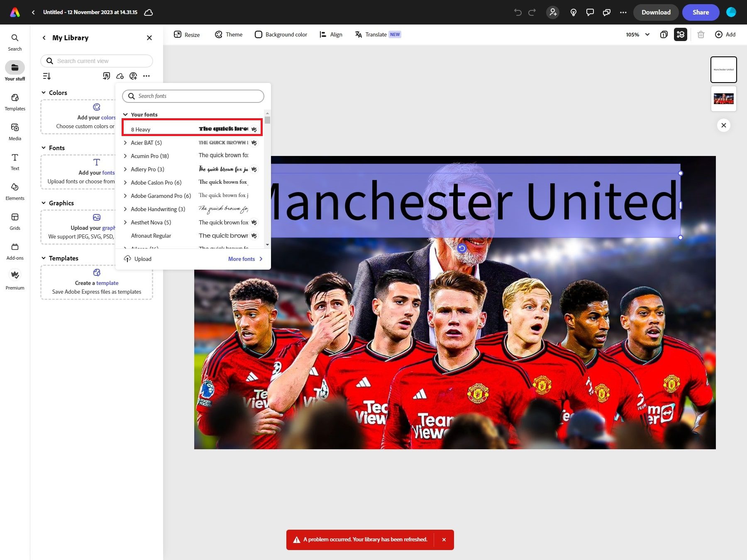Toggle the layers panel button in the toolbar
The height and width of the screenshot is (560, 747).
[681, 34]
